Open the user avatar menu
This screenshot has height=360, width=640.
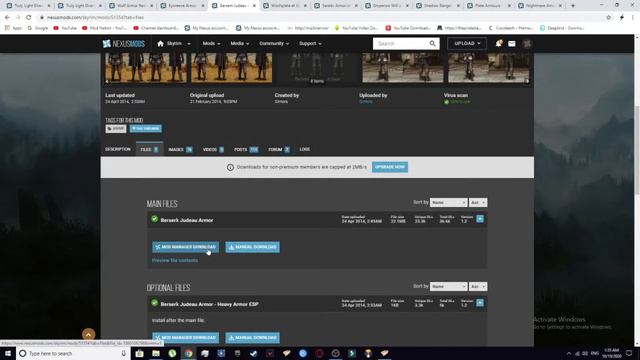[527, 44]
